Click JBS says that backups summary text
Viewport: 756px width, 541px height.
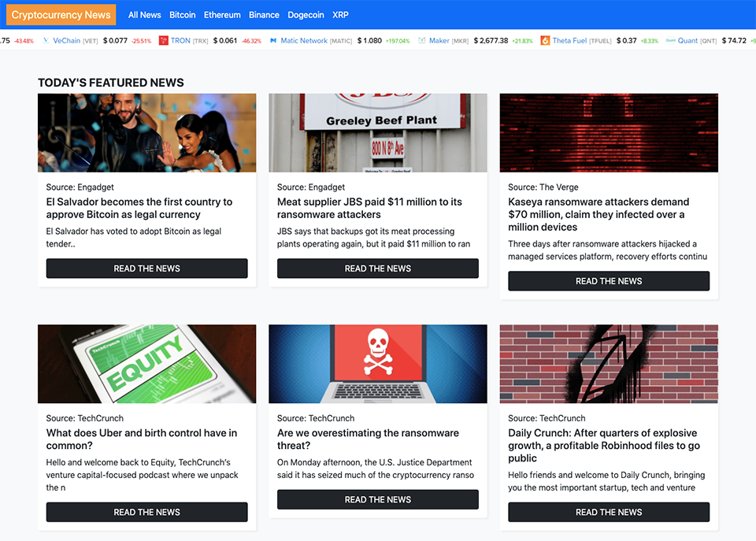pyautogui.click(x=373, y=238)
